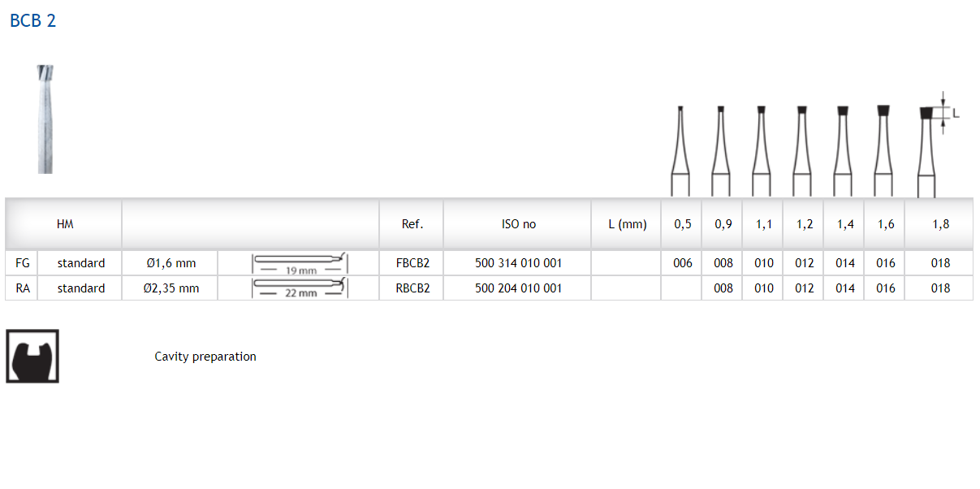The image size is (980, 489).
Task: Click the cavity preparation tooth icon
Action: [x=32, y=356]
